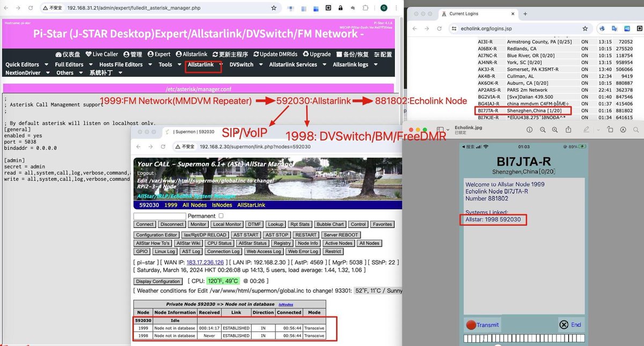
Task: Expand Others dropdown menu
Action: click(x=68, y=73)
